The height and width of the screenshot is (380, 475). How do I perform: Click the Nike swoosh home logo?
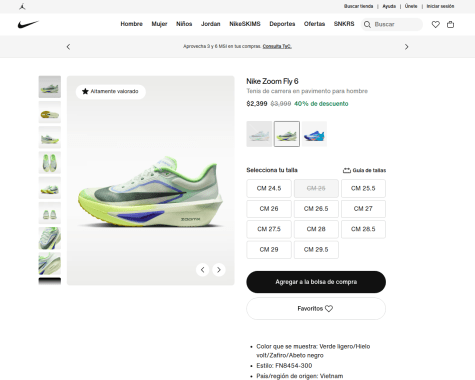pyautogui.click(x=28, y=24)
